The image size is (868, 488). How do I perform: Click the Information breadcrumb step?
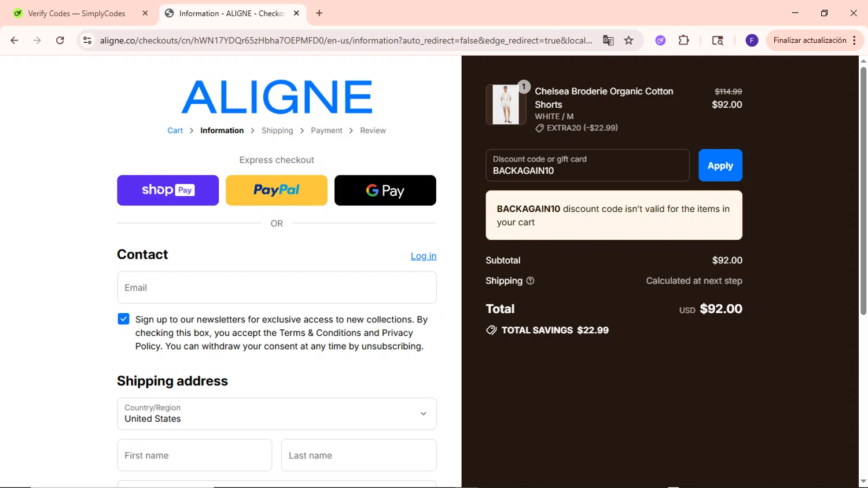(x=222, y=131)
